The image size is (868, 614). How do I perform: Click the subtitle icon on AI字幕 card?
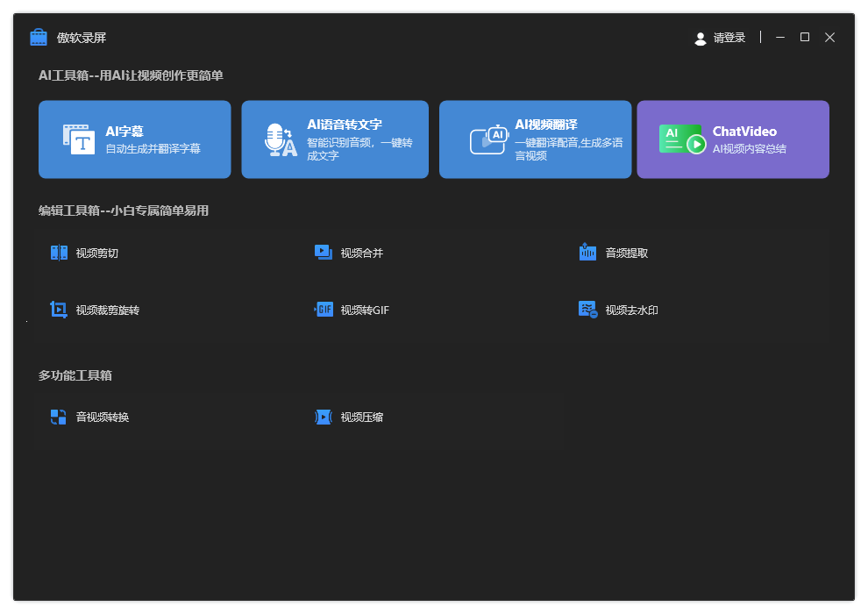coord(78,139)
